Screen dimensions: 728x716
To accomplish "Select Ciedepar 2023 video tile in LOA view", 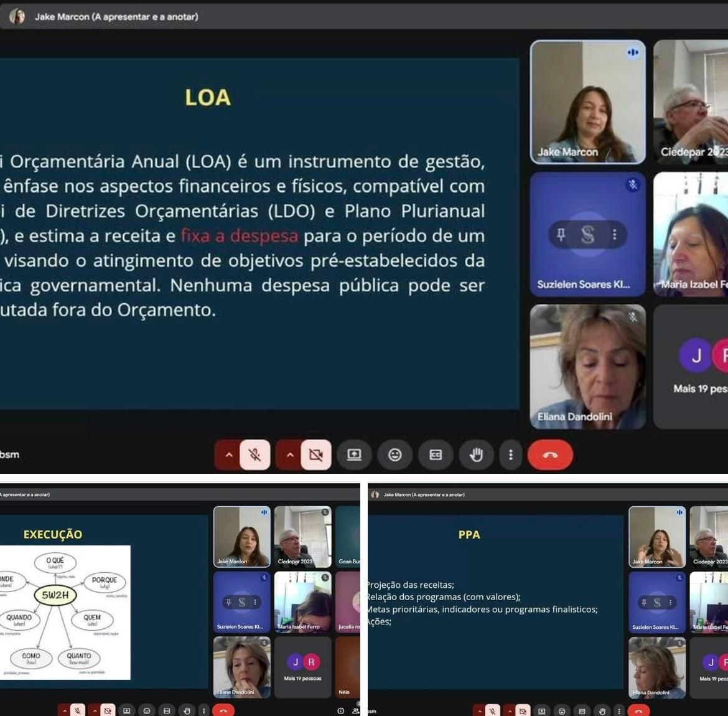I will 691,101.
